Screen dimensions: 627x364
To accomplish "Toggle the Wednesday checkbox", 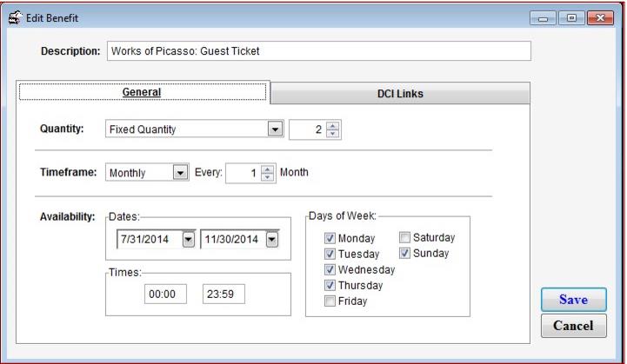I will 330,269.
